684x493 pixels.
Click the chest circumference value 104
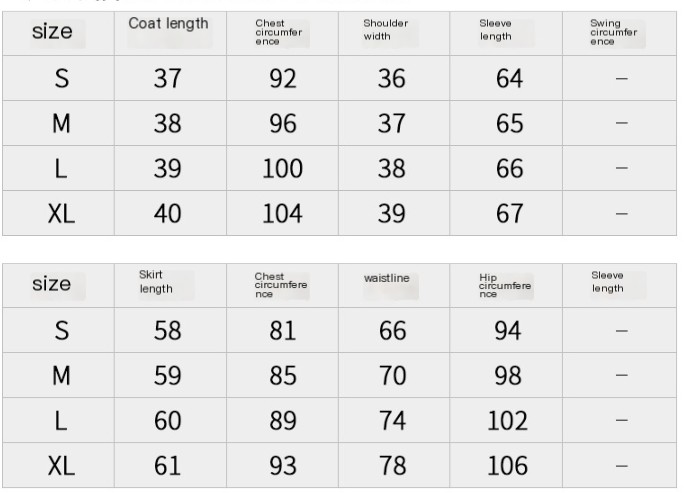[x=282, y=213]
